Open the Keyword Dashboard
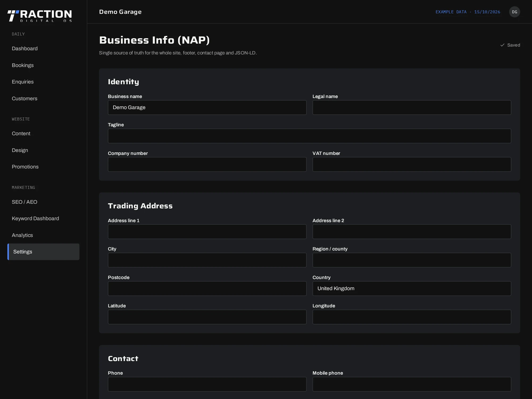The image size is (532, 399). coord(43,218)
